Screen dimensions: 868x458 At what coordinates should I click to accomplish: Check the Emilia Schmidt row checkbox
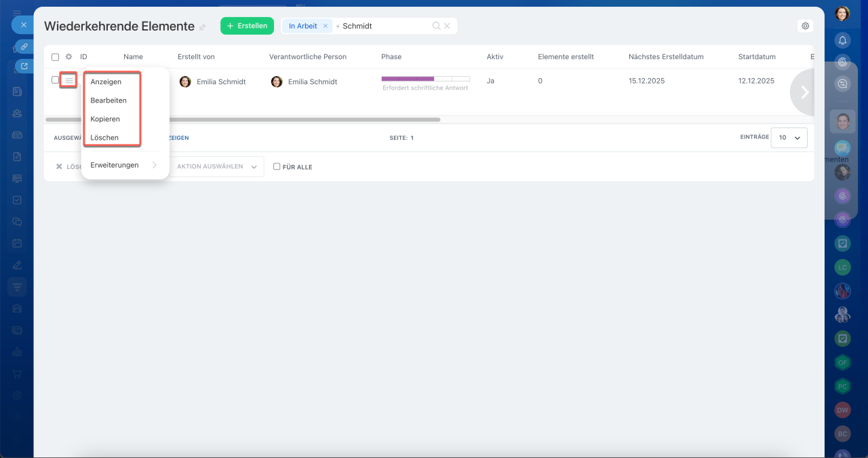tap(56, 80)
